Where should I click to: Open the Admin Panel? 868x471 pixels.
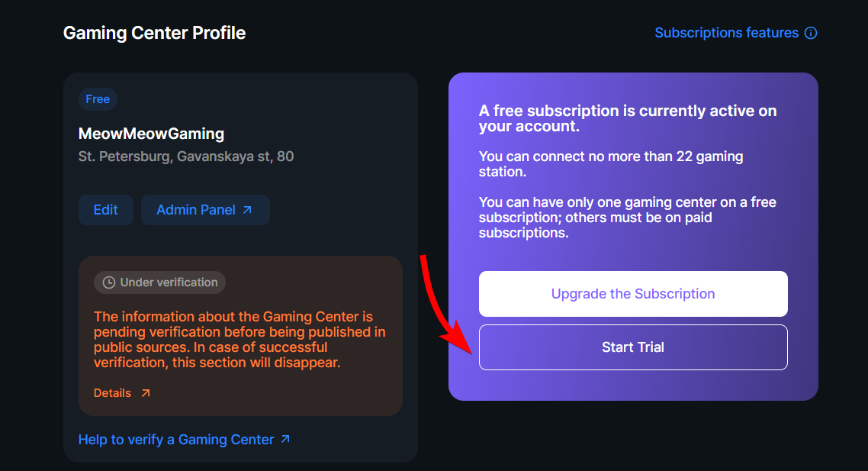pos(205,210)
